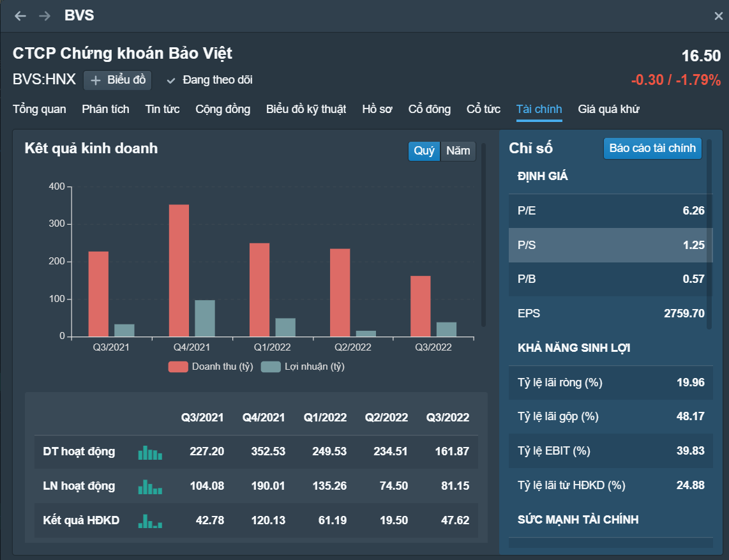
Task: Click the Q2/2022 revenue bar
Action: point(340,292)
